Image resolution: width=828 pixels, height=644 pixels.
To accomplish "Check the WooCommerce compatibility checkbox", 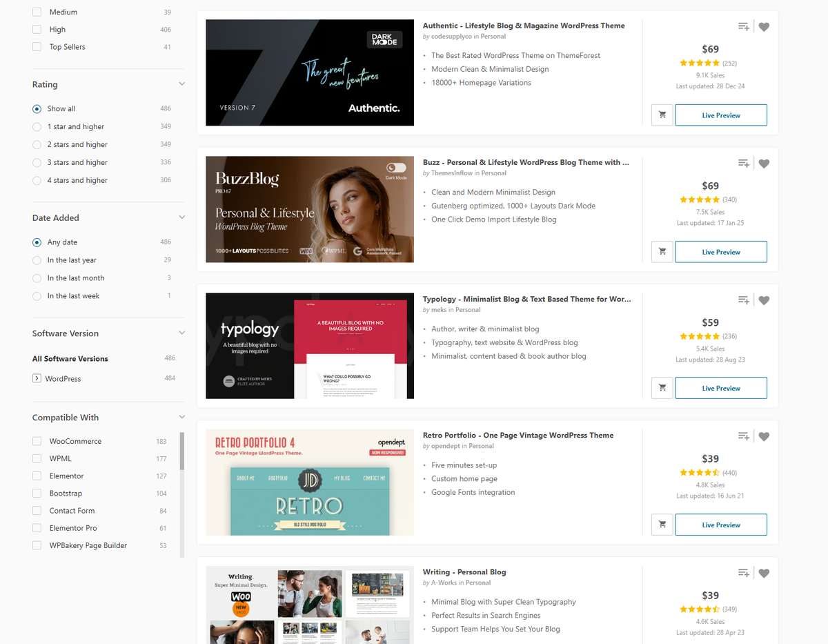I will point(37,441).
